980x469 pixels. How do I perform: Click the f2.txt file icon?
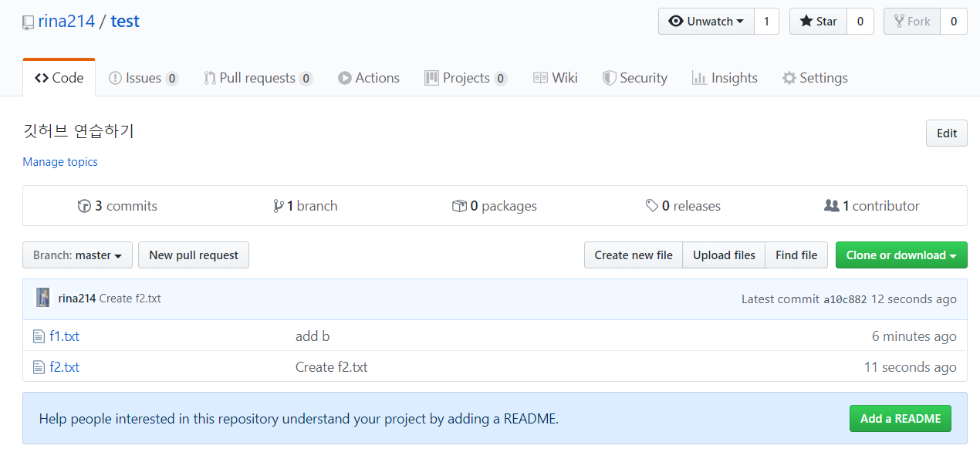tap(39, 367)
